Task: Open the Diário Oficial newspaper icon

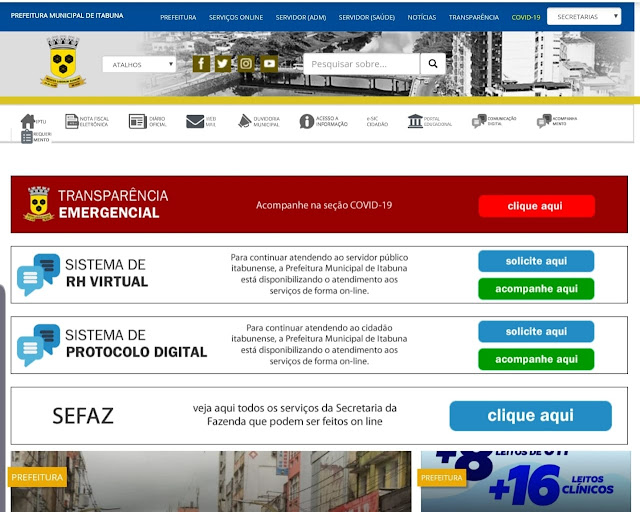Action: tap(138, 121)
